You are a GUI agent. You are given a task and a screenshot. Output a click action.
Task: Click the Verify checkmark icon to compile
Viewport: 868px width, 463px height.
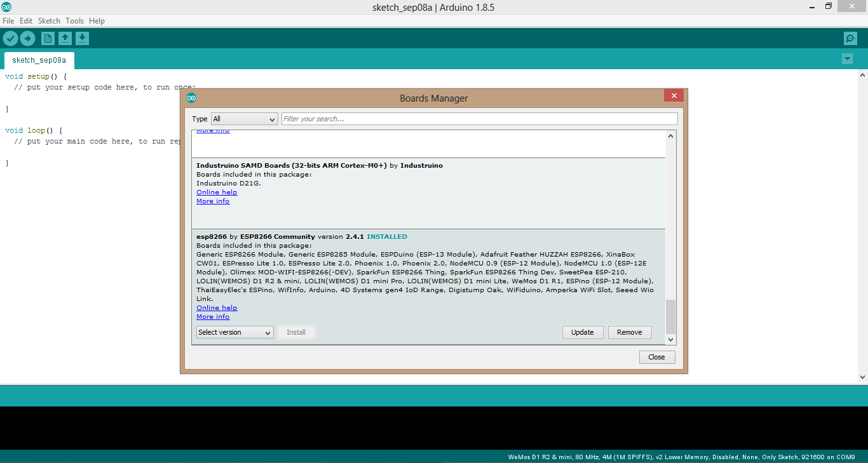[x=10, y=38]
